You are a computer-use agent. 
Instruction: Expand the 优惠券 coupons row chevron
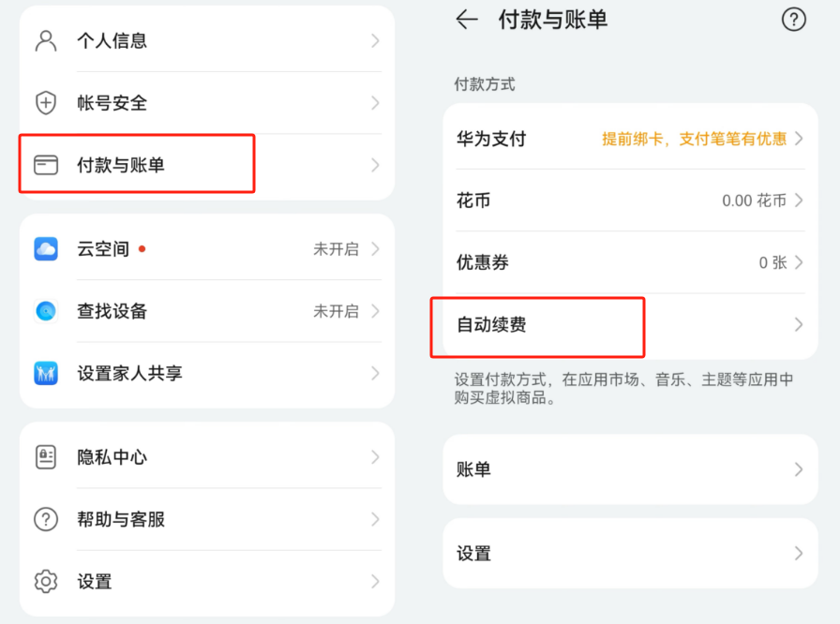click(802, 263)
